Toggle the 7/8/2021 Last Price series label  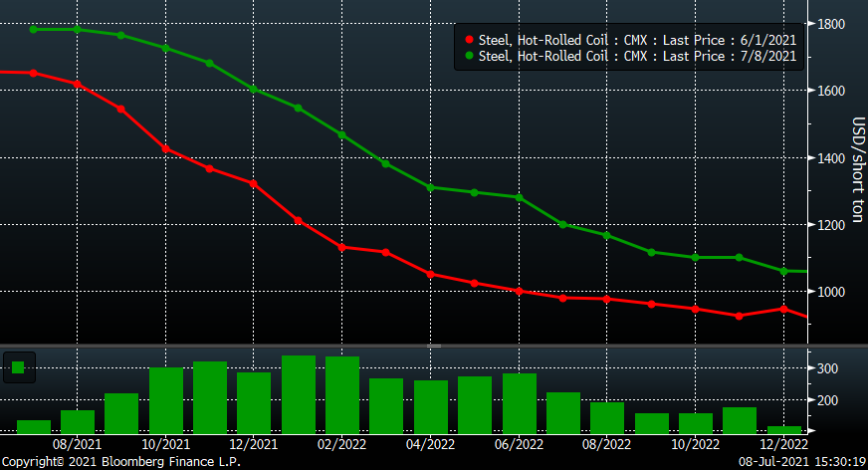point(638,56)
